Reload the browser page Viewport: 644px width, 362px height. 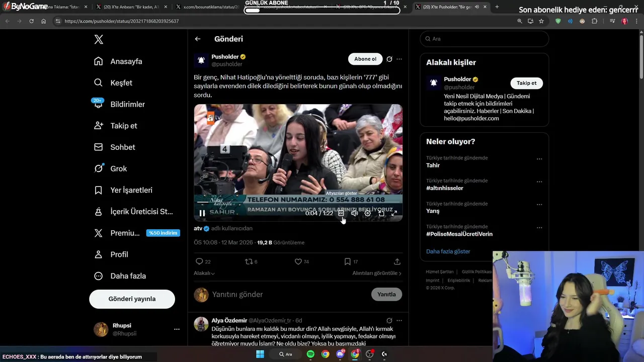click(31, 21)
